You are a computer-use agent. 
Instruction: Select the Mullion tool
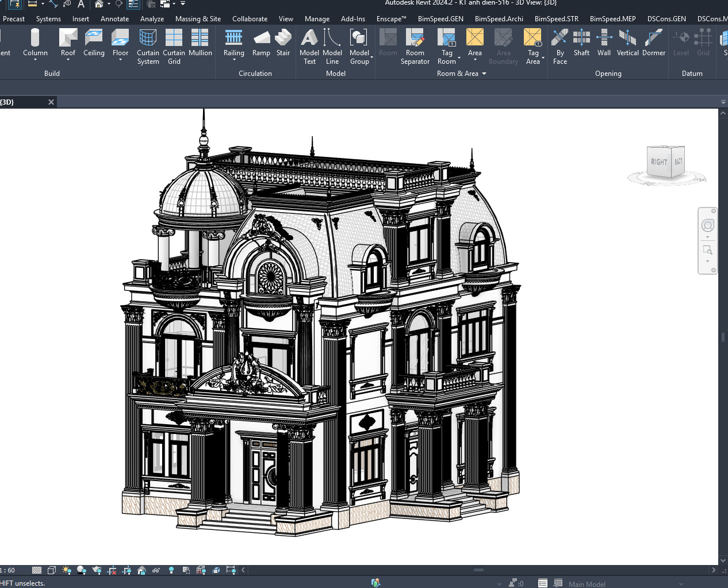200,44
